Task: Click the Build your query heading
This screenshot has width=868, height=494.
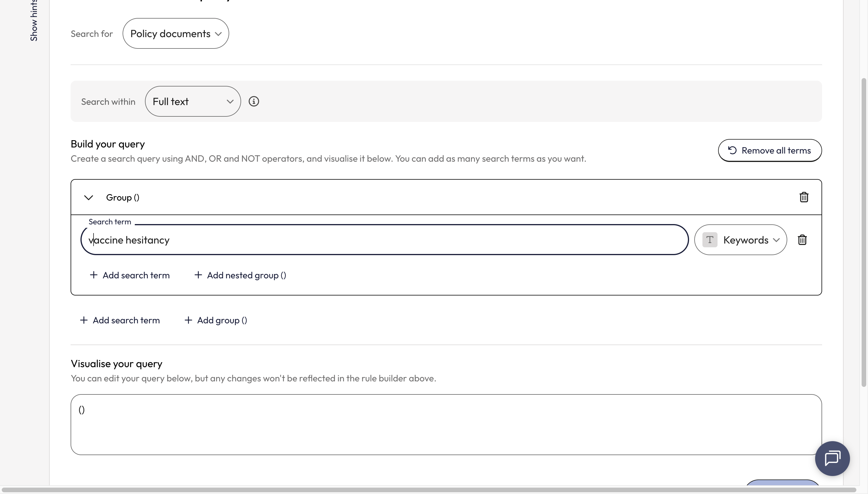Action: click(x=107, y=144)
